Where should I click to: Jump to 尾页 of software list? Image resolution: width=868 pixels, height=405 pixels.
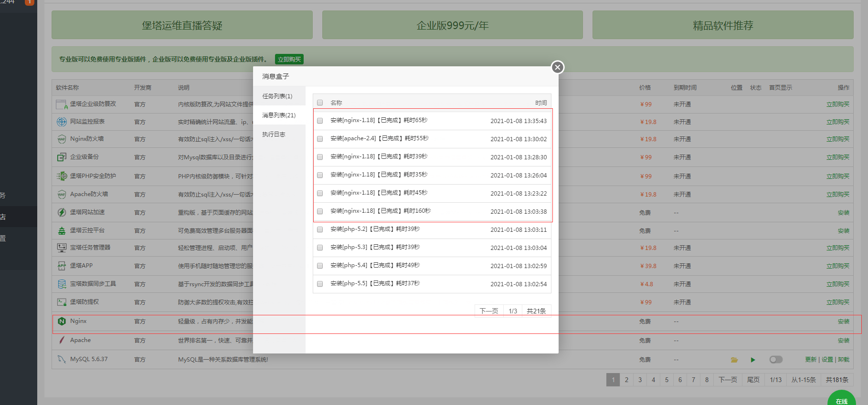(753, 380)
